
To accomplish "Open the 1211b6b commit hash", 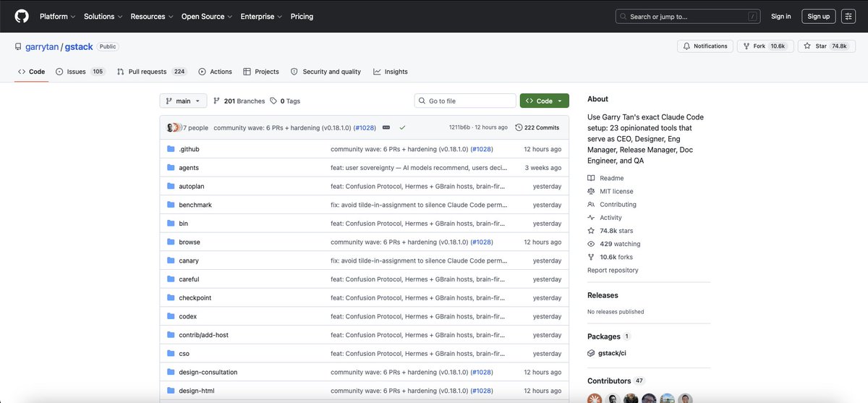I will point(459,127).
